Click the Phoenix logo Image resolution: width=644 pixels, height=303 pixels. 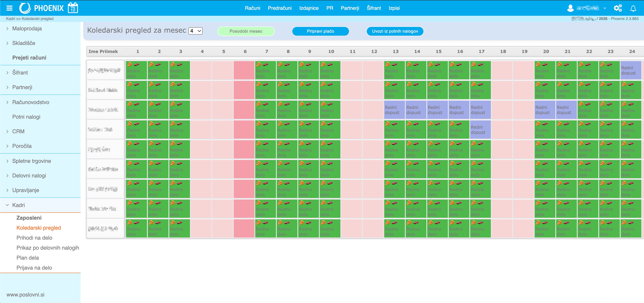pos(41,8)
